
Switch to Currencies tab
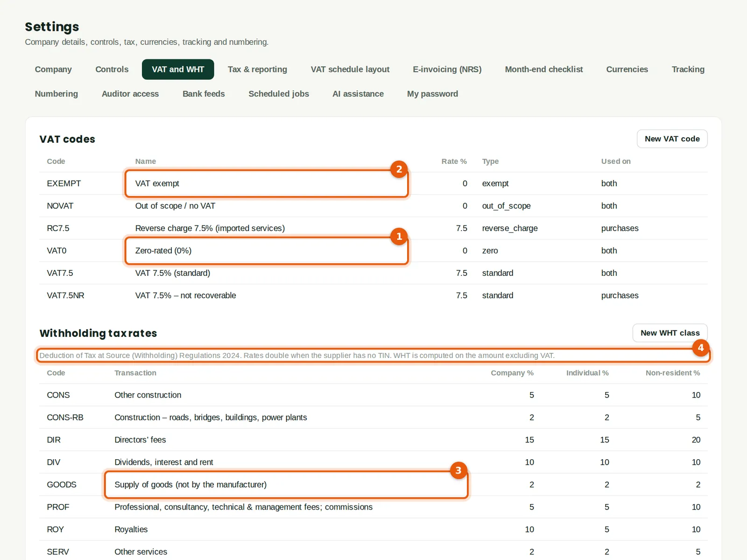pyautogui.click(x=627, y=70)
